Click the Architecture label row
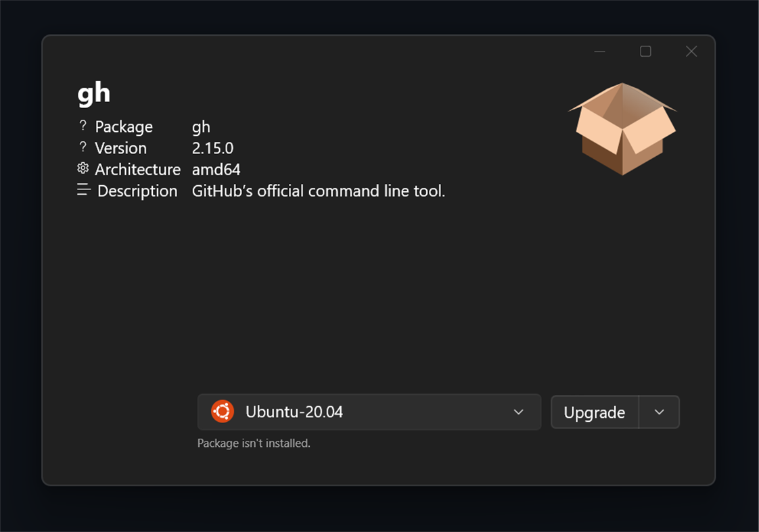 click(138, 169)
